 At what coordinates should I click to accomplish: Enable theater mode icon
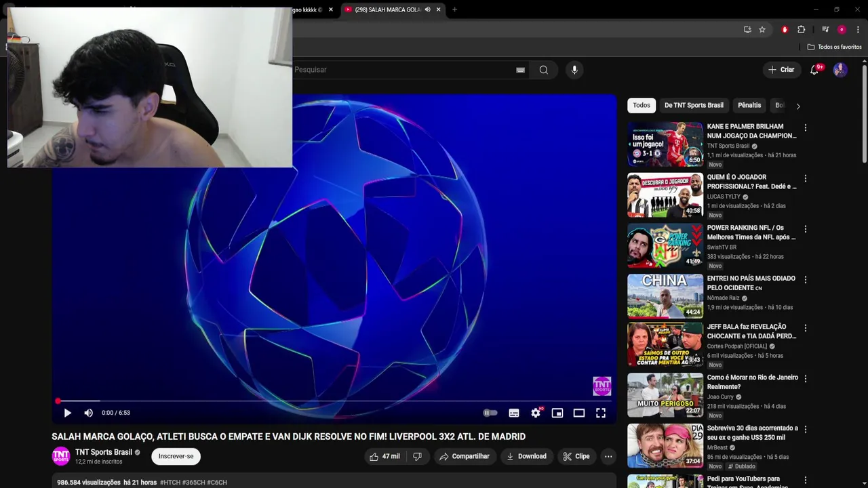[579, 413]
